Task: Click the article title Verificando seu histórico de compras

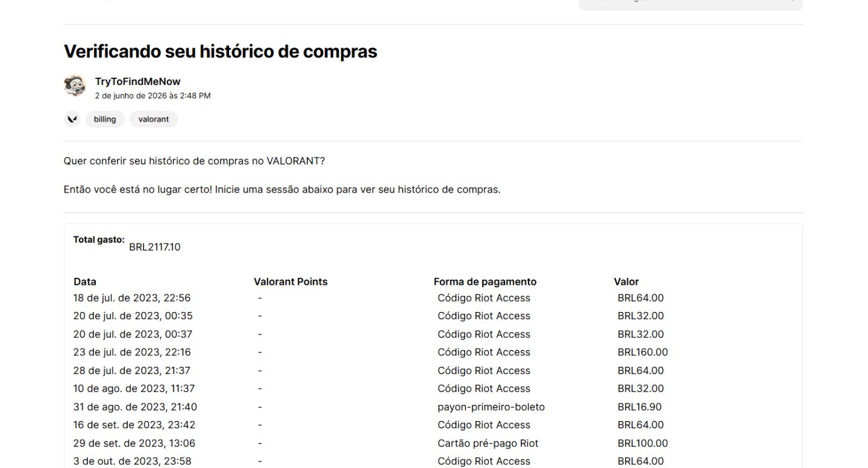Action: coord(221,51)
